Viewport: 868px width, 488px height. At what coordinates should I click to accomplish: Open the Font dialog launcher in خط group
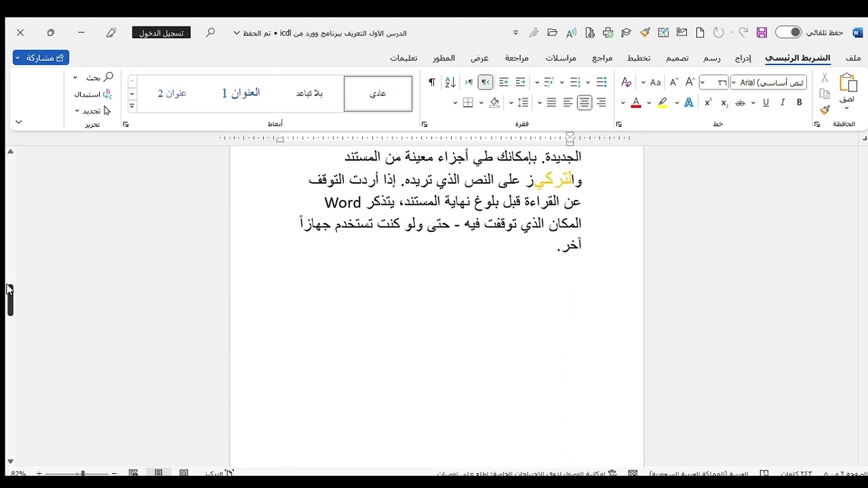click(619, 125)
